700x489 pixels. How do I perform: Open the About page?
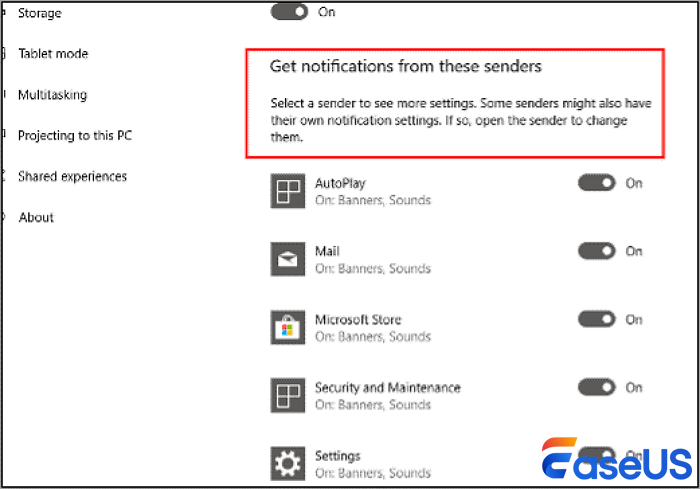pyautogui.click(x=36, y=217)
